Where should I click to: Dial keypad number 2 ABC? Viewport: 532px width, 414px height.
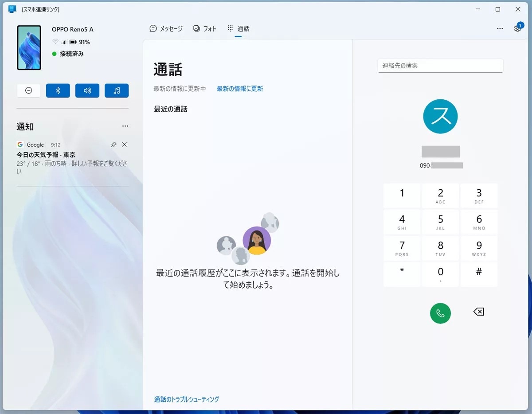click(x=441, y=195)
